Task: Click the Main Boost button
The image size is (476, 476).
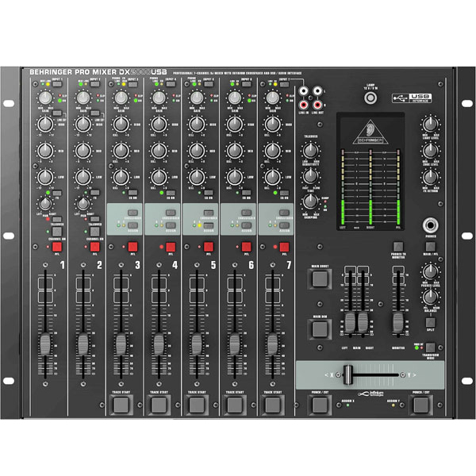Action: pos(320,279)
